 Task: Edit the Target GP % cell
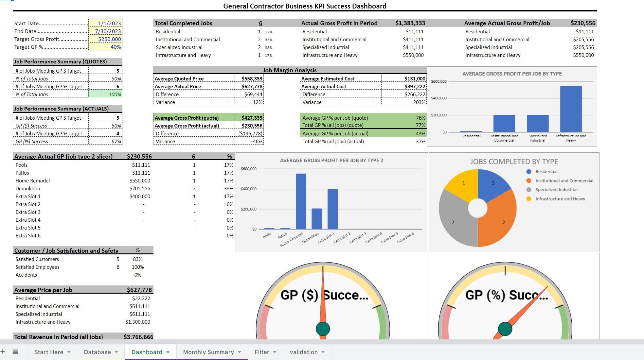pyautogui.click(x=105, y=47)
